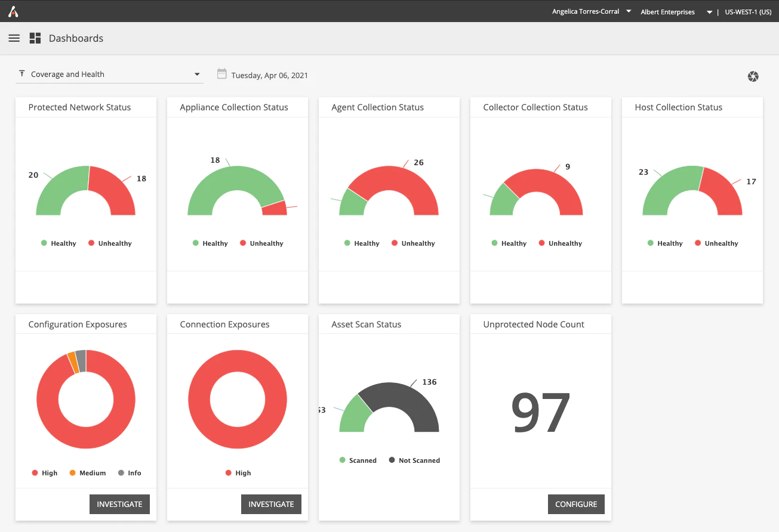The width and height of the screenshot is (779, 532).
Task: Click the Dashboards header title
Action: tap(76, 38)
